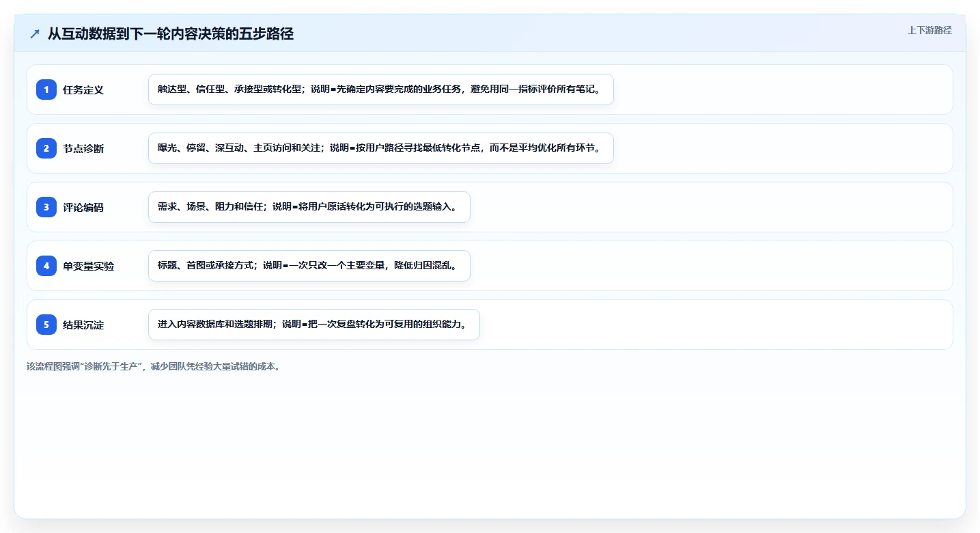980x533 pixels.
Task: Click the 上下游路径 label
Action: (x=929, y=30)
